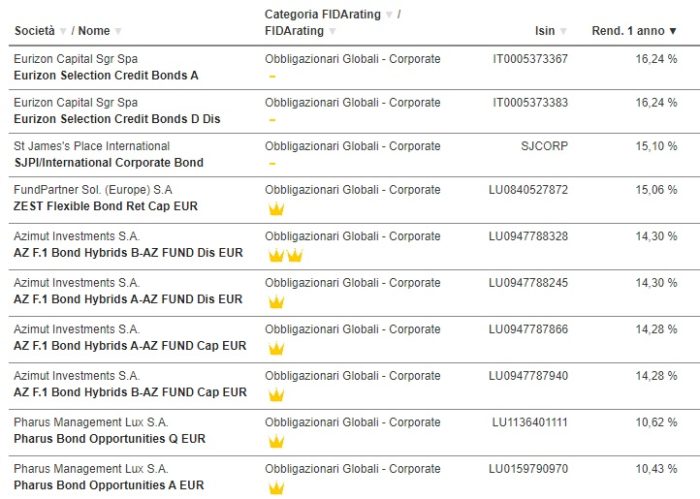
Task: Sort by Isin column arrow
Action: tap(563, 31)
